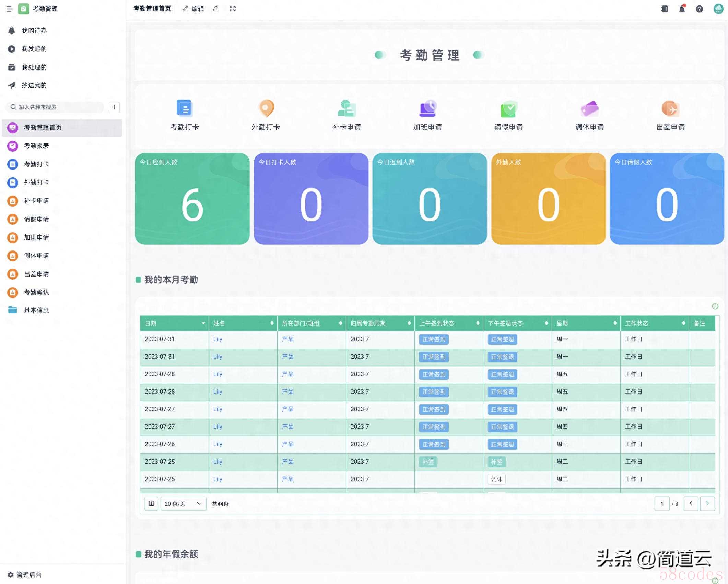This screenshot has height=584, width=728.
Task: Sort by 上午签到状态 column arrows
Action: point(478,323)
